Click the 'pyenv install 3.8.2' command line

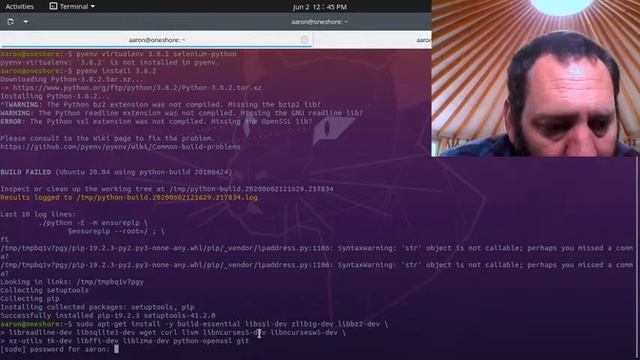(x=116, y=71)
